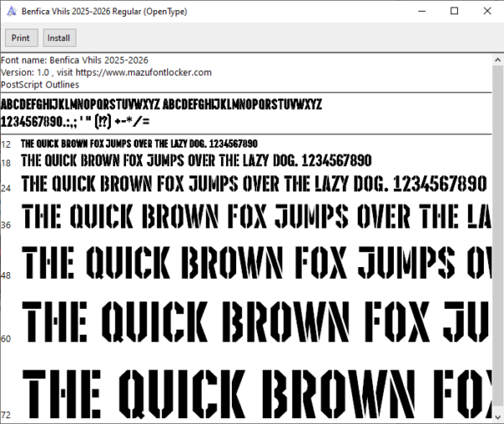Minimize the font preview window
Image resolution: width=504 pixels, height=424 pixels.
422,11
